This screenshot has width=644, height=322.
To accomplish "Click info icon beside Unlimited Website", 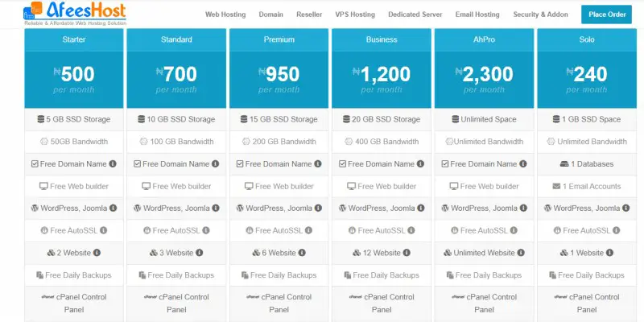I will [521, 253].
